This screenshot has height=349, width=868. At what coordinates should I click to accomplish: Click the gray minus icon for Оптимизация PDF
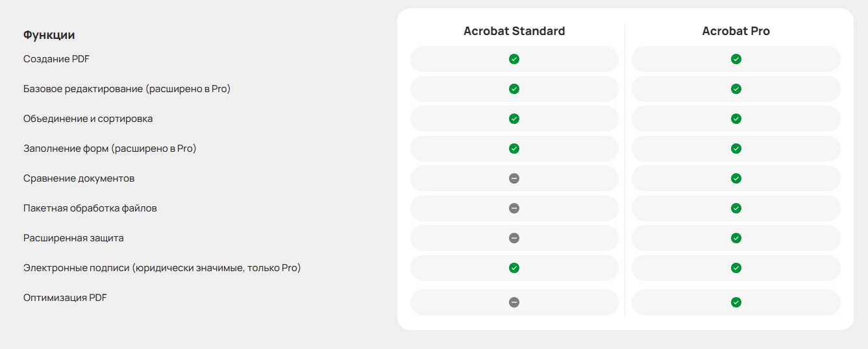click(514, 302)
